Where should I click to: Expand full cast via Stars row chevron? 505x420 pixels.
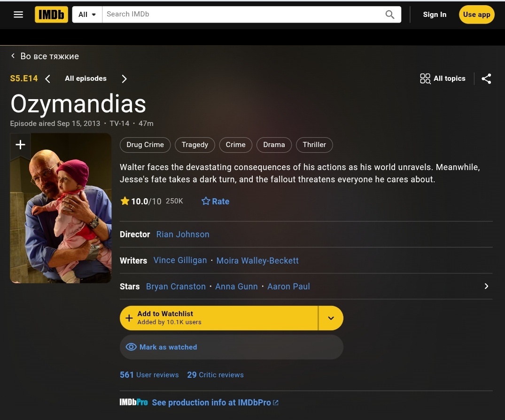(486, 286)
